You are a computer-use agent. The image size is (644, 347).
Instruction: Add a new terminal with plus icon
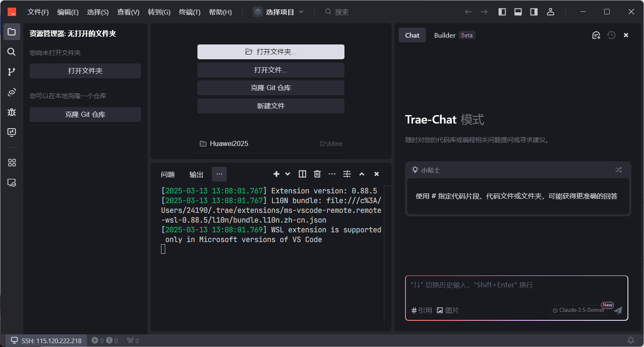(276, 174)
